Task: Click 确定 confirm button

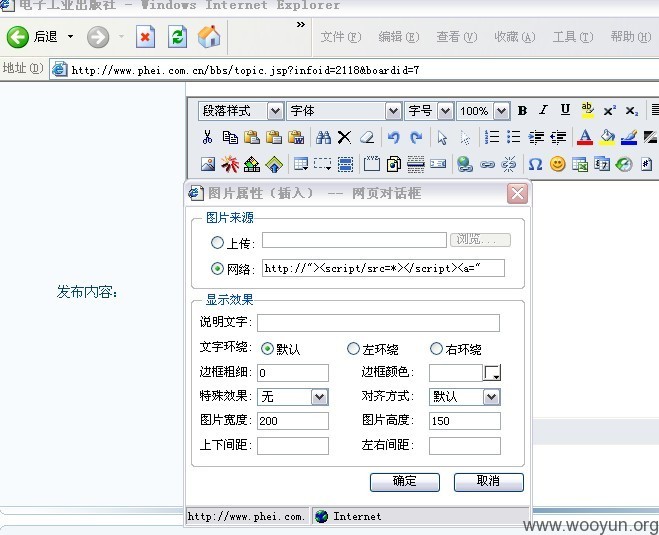Action: pyautogui.click(x=405, y=482)
